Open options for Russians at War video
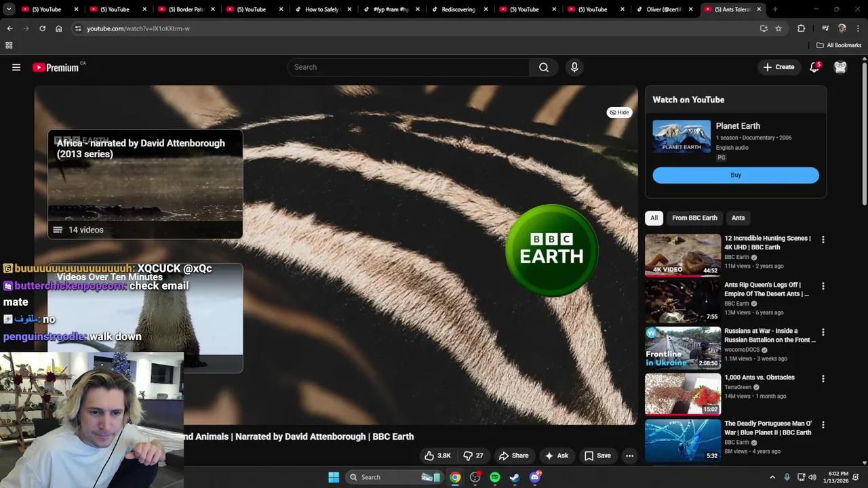868x488 pixels. 823,332
